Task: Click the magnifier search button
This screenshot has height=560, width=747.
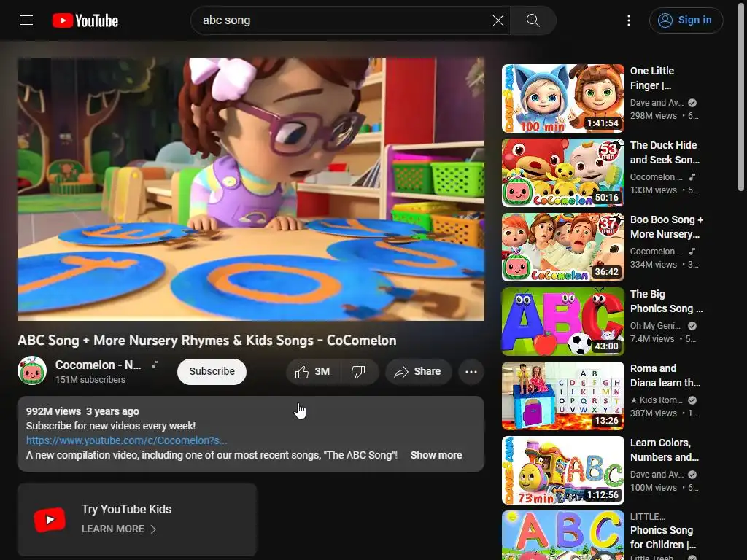Action: click(x=533, y=20)
